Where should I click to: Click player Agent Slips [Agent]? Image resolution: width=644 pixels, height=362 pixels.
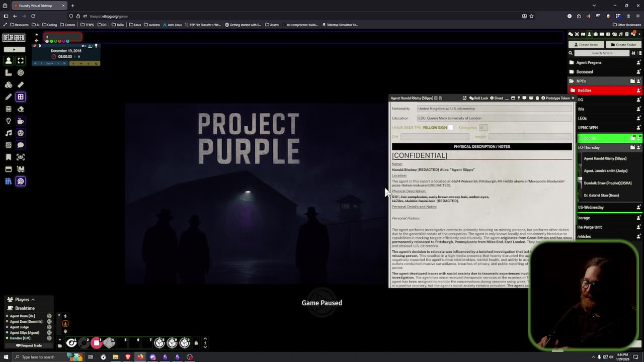(x=25, y=333)
